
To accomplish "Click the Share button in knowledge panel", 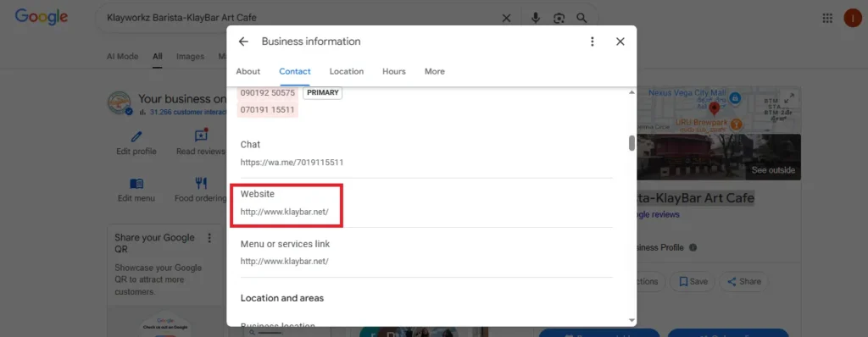I will (x=744, y=282).
